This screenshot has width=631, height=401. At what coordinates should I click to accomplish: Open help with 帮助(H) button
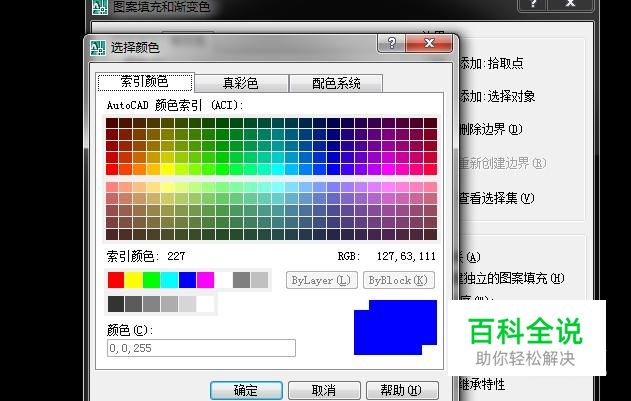pyautogui.click(x=402, y=390)
